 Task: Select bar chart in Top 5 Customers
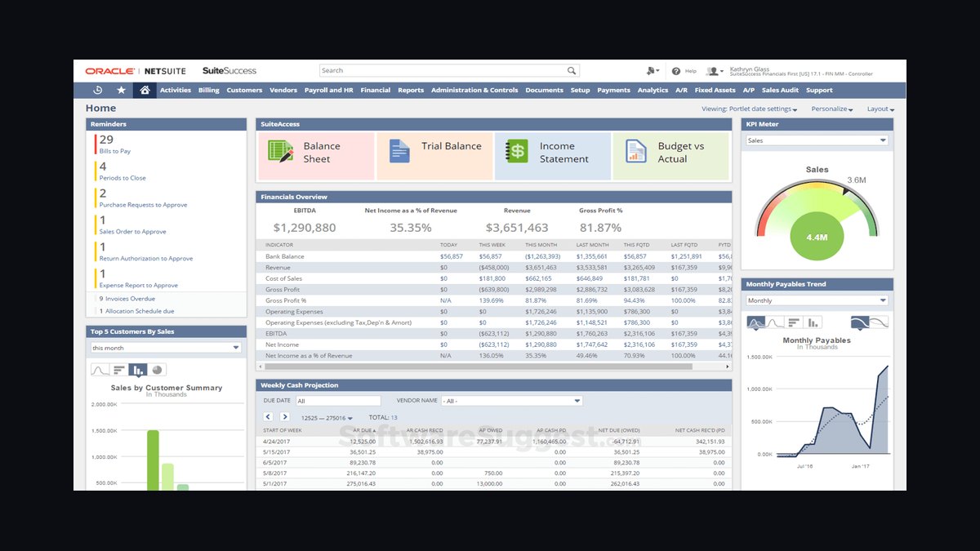[x=118, y=370]
